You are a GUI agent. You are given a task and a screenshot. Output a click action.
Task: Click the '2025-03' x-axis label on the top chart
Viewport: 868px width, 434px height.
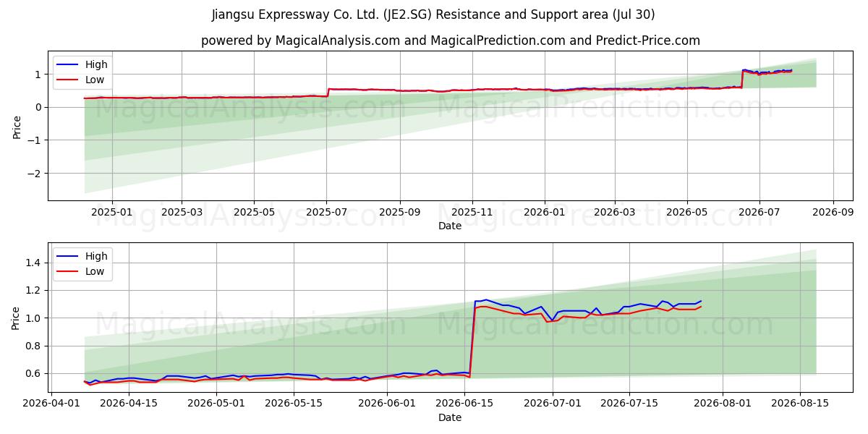pyautogui.click(x=181, y=213)
